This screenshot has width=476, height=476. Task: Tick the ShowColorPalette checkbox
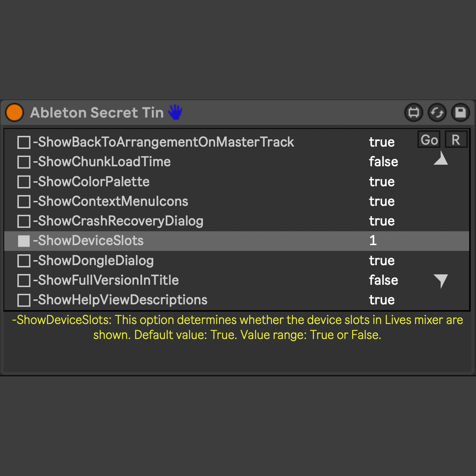[x=24, y=182]
